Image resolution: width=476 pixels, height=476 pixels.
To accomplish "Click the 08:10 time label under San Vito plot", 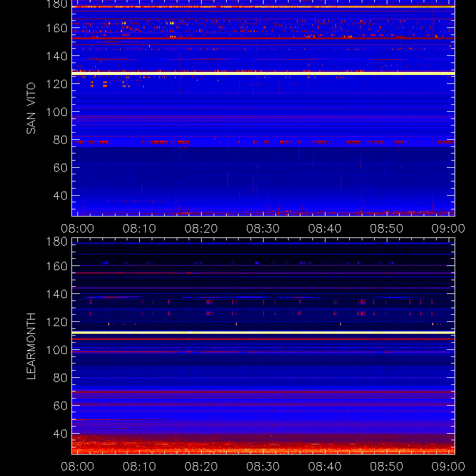I will coord(139,228).
